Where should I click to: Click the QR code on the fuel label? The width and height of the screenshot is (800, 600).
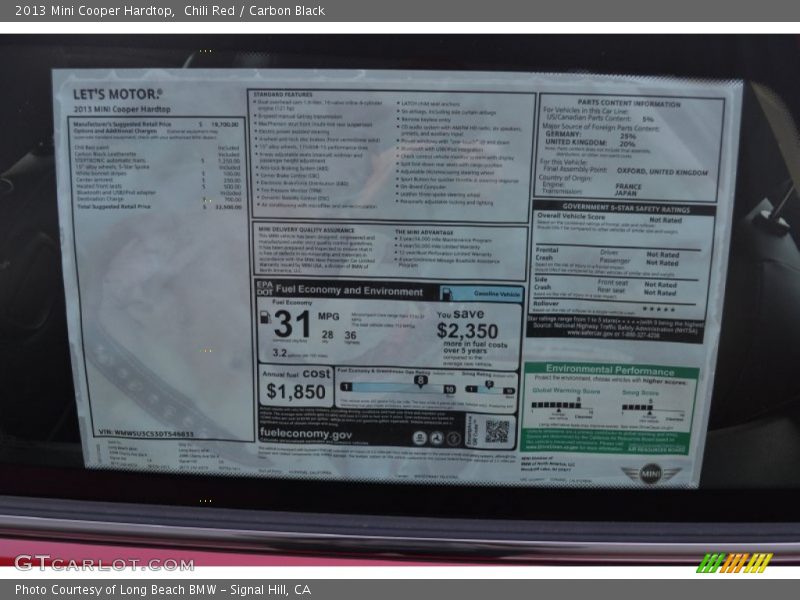pyautogui.click(x=497, y=431)
